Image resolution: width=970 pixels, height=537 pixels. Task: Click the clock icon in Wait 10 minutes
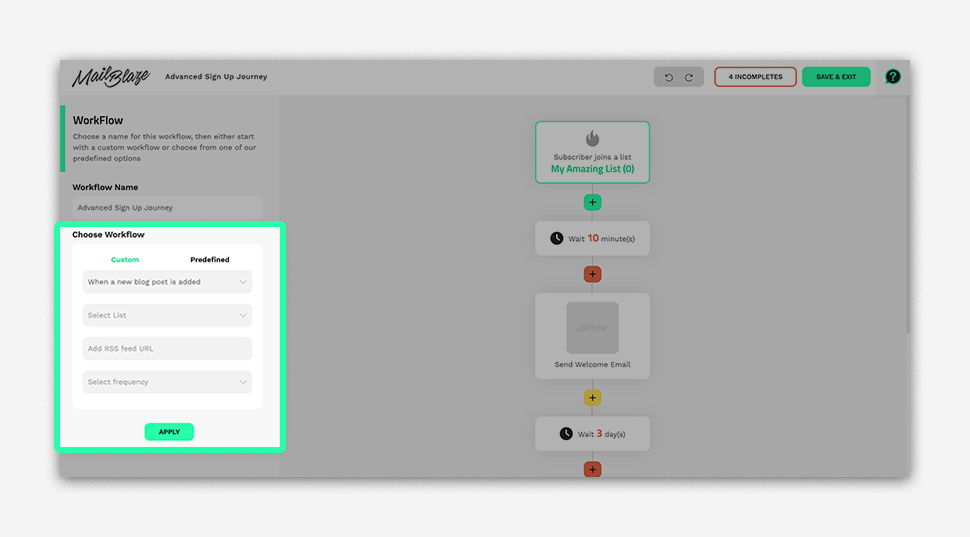557,239
